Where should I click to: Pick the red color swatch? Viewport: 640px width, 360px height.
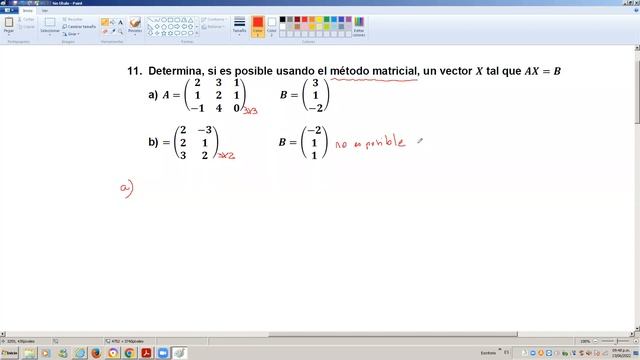tap(304, 19)
